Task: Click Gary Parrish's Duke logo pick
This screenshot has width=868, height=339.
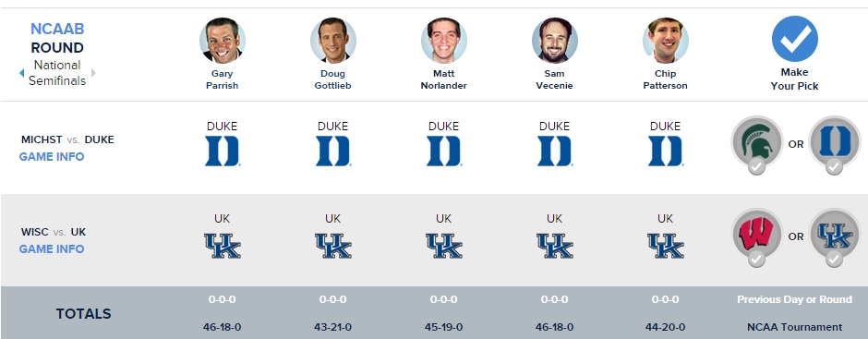Action: coord(222,151)
